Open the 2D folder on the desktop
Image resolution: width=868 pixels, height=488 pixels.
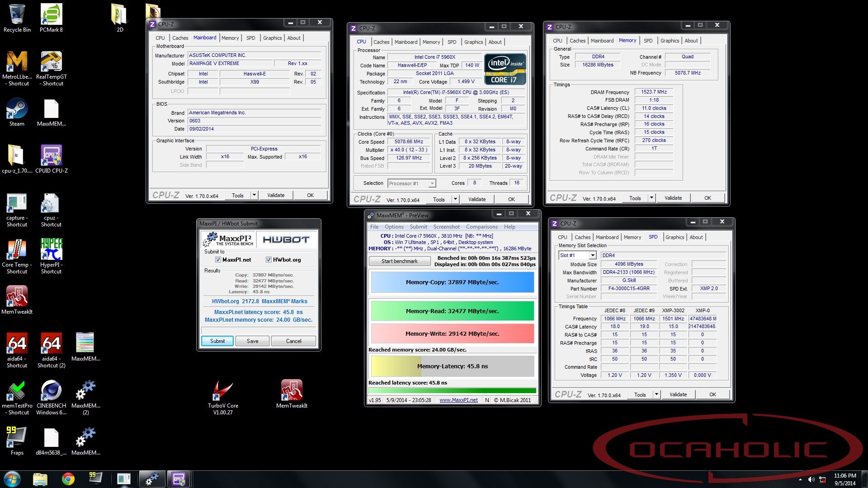tap(119, 18)
